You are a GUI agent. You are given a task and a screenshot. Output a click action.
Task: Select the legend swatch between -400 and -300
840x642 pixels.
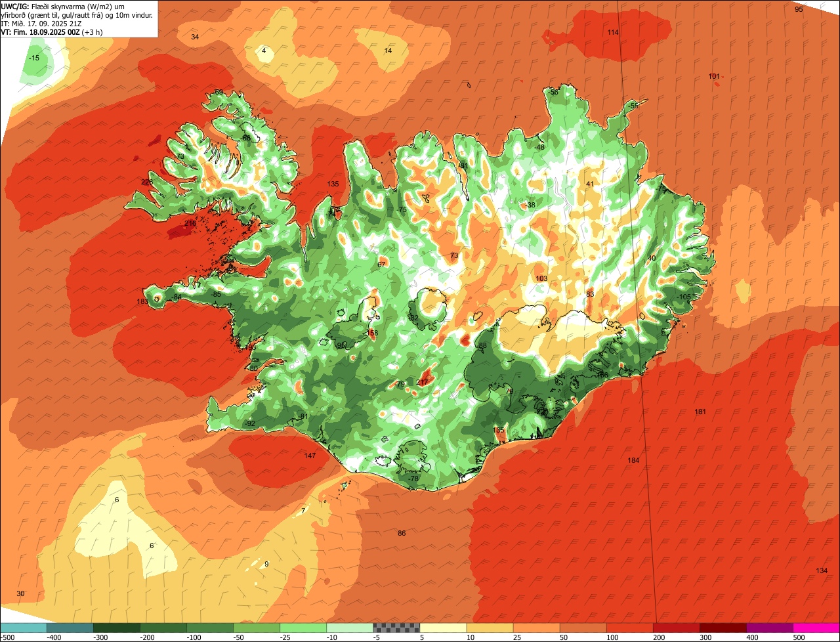click(70, 628)
